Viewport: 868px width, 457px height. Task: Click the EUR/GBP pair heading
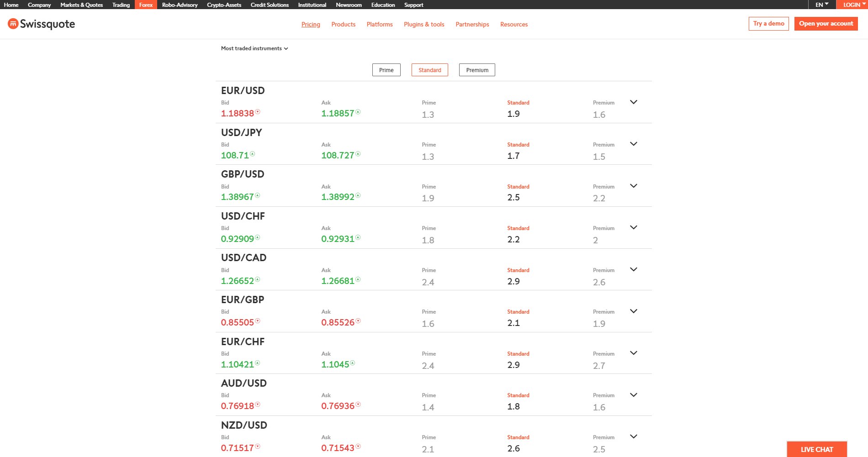[x=243, y=299]
